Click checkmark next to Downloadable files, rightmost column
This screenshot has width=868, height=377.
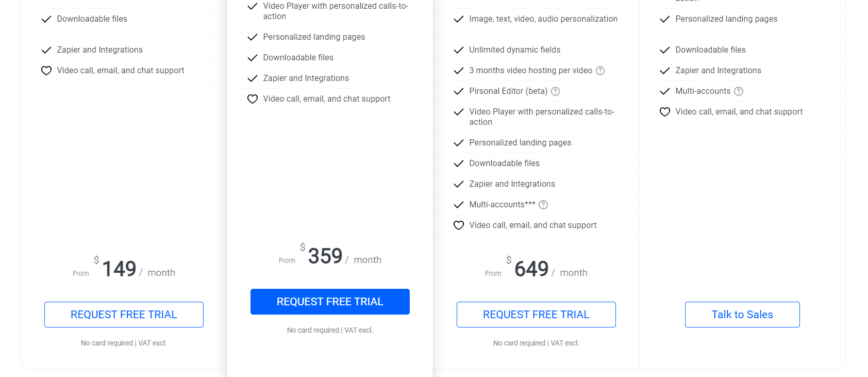[664, 50]
